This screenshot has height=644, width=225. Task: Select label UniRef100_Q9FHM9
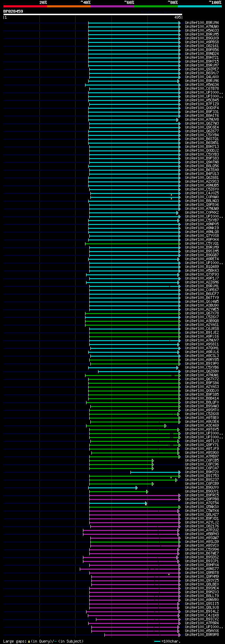(202, 577)
